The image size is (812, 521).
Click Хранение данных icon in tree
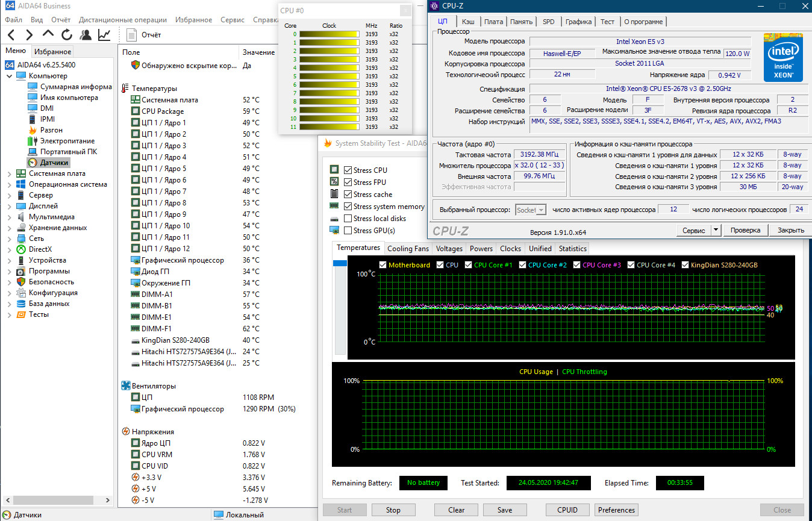coord(21,228)
